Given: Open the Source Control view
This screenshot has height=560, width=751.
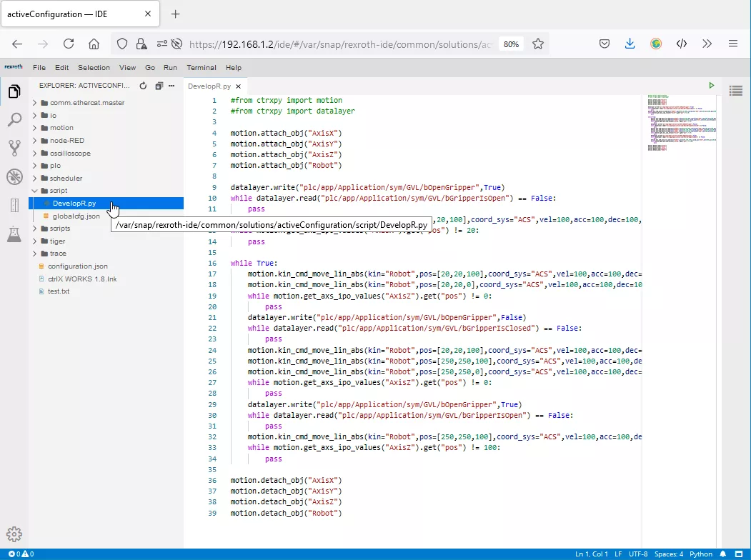Looking at the screenshot, I should point(14,149).
